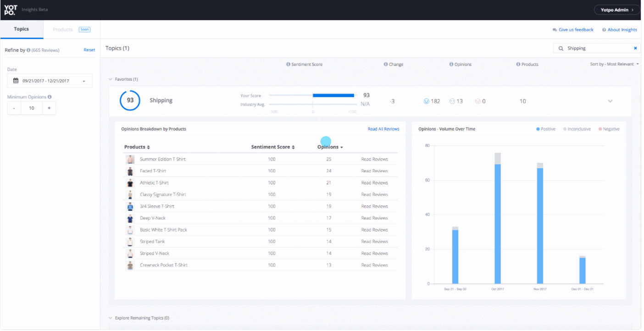Clear the Shipping search with X icon
This screenshot has height=331, width=644.
point(635,48)
